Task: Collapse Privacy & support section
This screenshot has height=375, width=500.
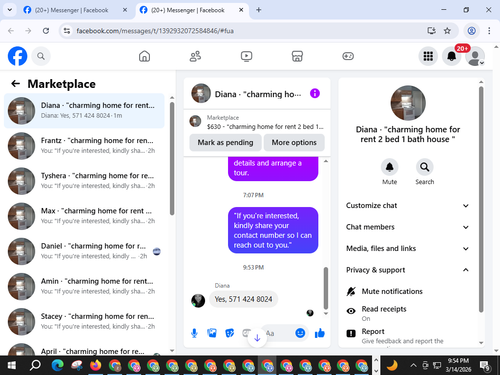Action: click(x=407, y=270)
